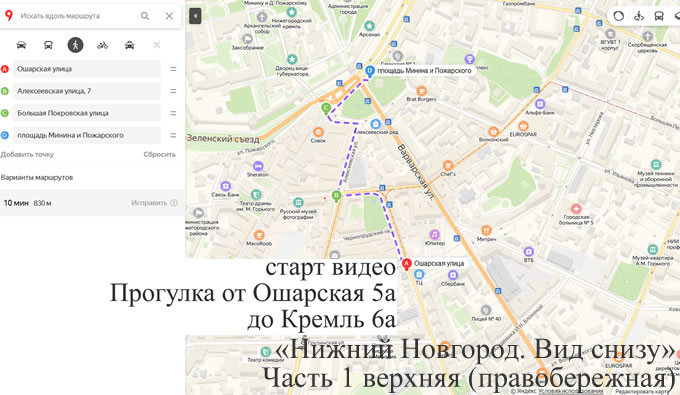Select the 10 мин 830 м route option

(92, 203)
